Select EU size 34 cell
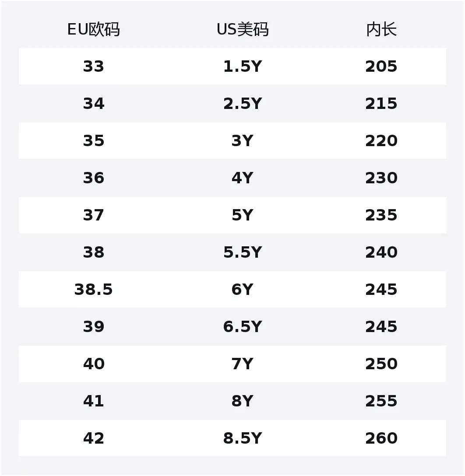 coord(93,104)
